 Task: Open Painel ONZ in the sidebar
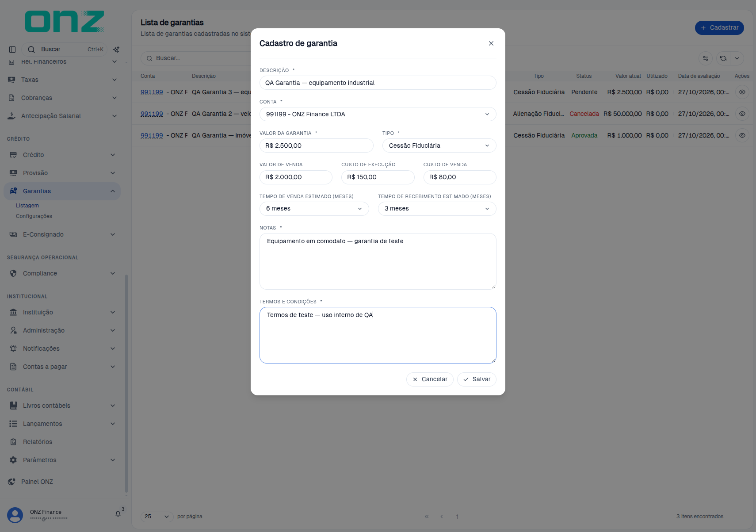[x=62, y=482]
